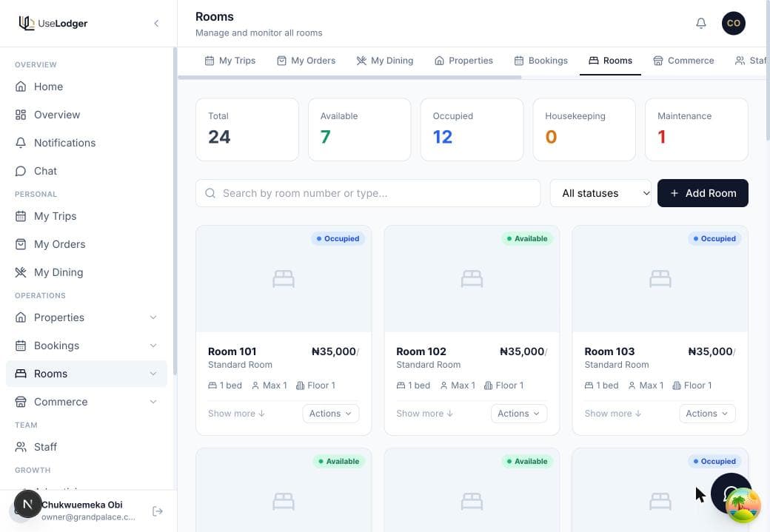Viewport: 770px width, 532px height.
Task: Click the Available status badge on Room 102
Action: (x=527, y=239)
